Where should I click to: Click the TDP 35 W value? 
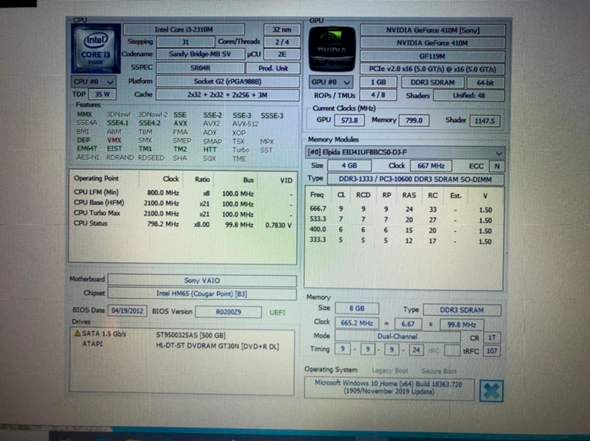point(102,94)
